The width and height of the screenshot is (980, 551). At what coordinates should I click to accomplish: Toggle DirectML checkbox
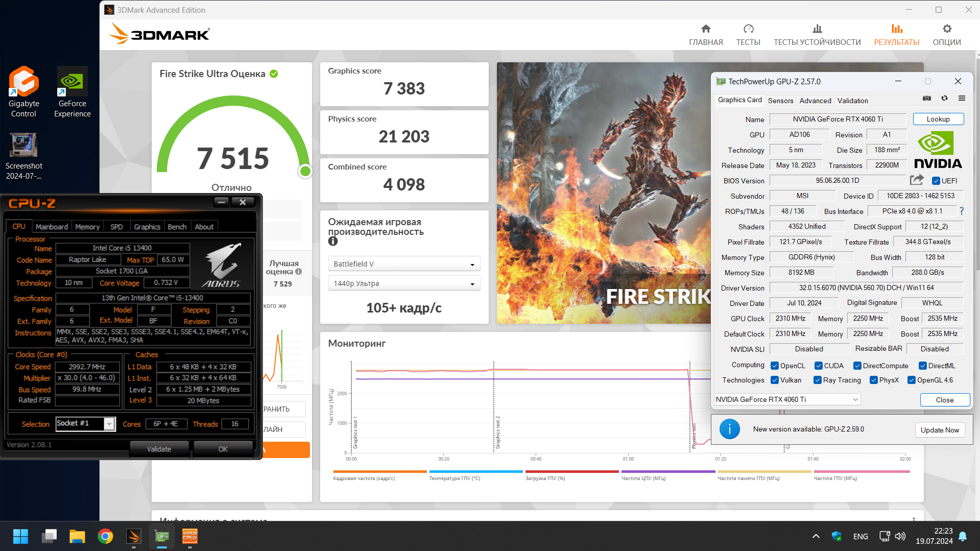pos(922,366)
